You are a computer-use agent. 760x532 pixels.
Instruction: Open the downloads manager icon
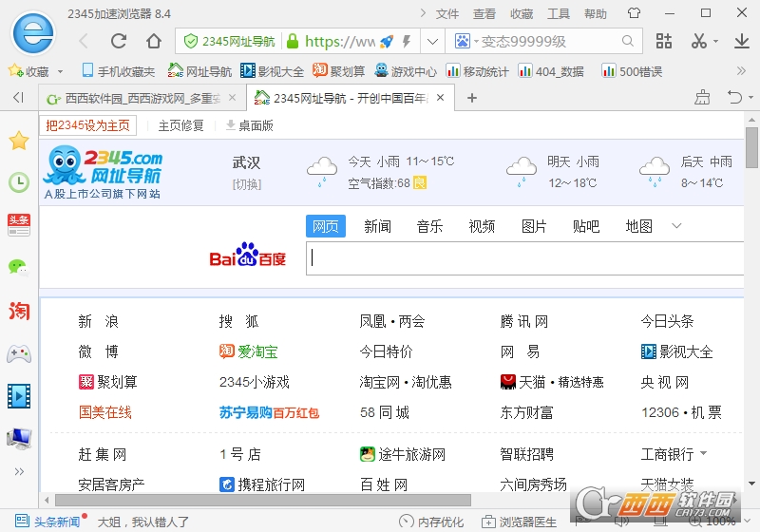click(742, 41)
